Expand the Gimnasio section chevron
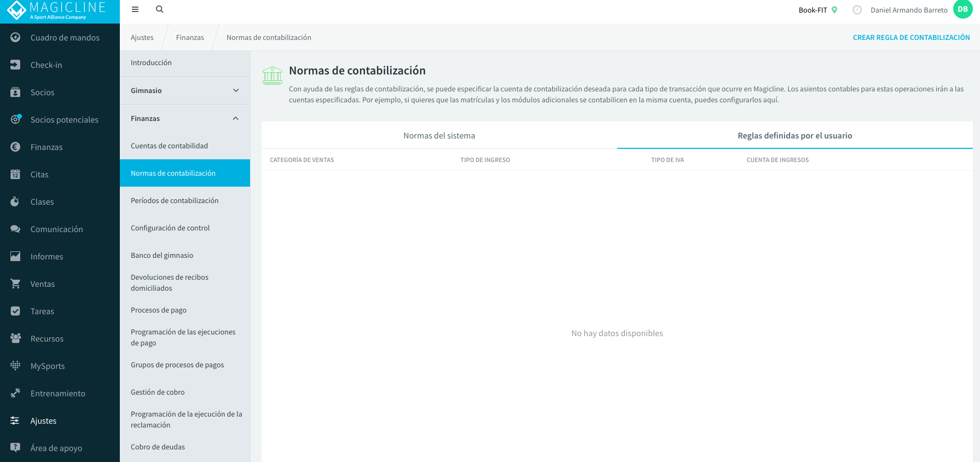The image size is (980, 462). click(236, 90)
